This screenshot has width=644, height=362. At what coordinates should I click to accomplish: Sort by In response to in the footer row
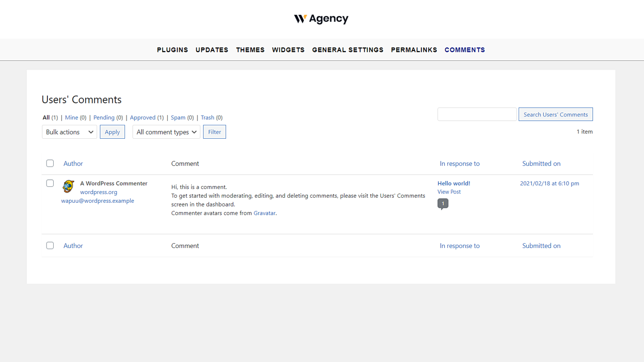[460, 246]
